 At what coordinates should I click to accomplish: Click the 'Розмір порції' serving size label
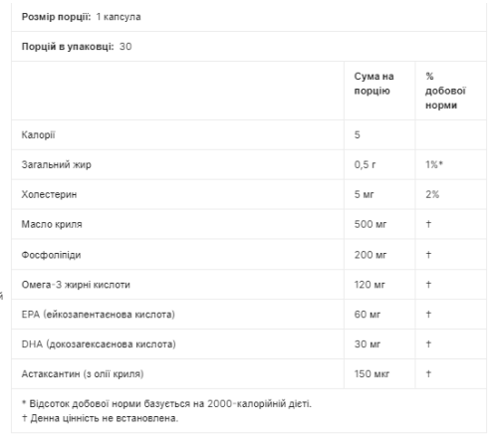(x=56, y=17)
